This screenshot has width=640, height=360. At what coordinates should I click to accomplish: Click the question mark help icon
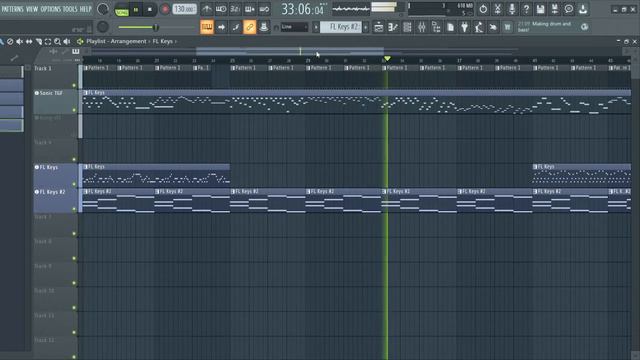point(526,9)
